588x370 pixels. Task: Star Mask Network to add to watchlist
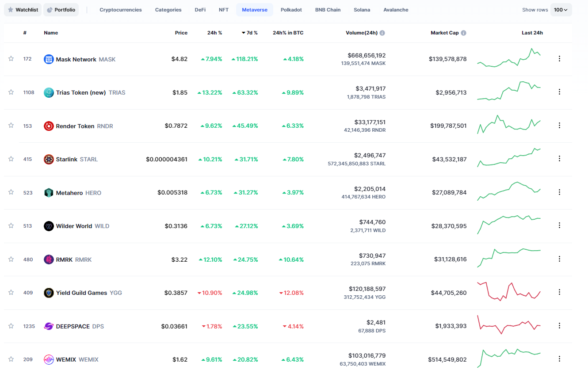click(x=11, y=59)
